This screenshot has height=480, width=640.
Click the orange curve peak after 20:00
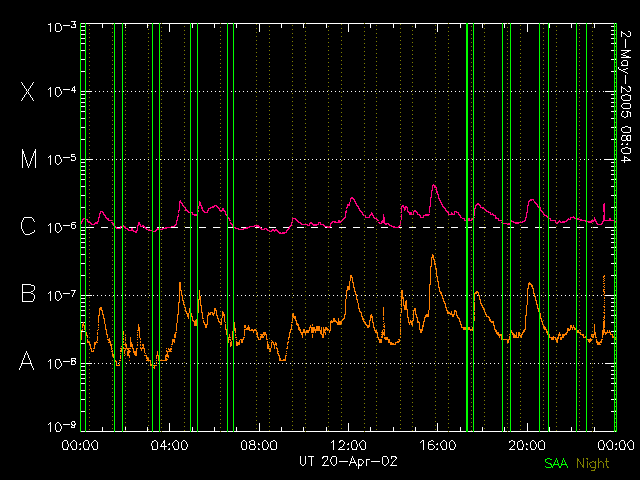(x=530, y=283)
